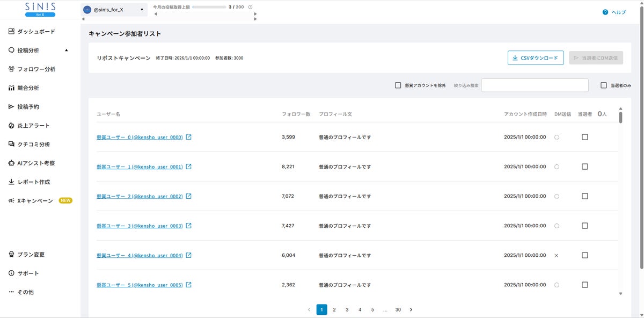This screenshot has width=644, height=318.
Task: Collapse the 投稿分析 menu arrow
Action: tap(67, 50)
